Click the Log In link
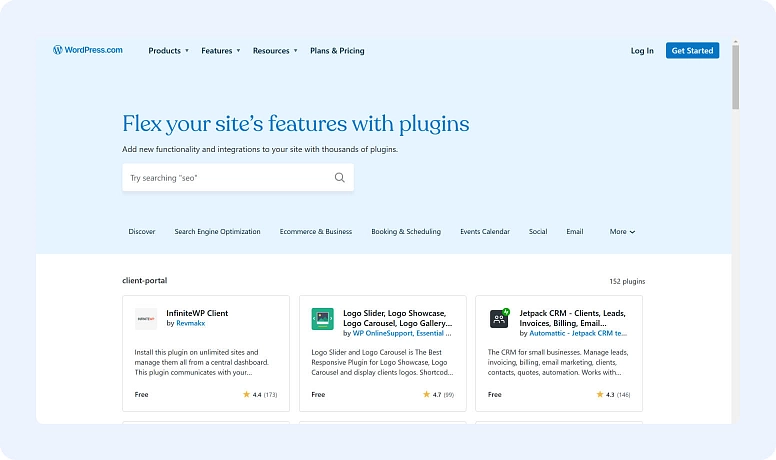The image size is (776, 460). [642, 51]
